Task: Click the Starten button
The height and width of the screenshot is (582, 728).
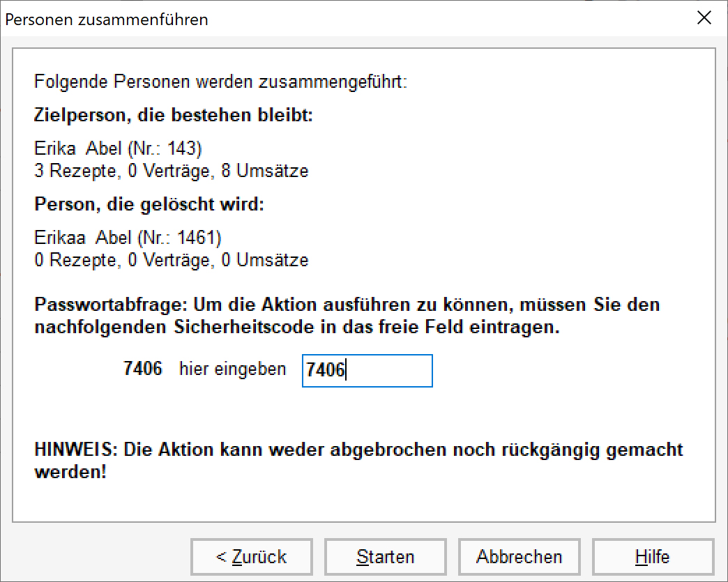Action: coord(385,557)
